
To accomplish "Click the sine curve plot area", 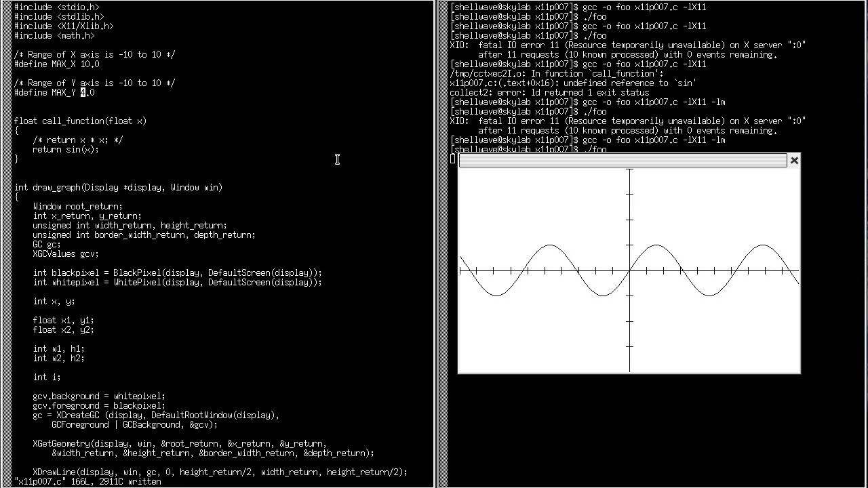I will 629,270.
